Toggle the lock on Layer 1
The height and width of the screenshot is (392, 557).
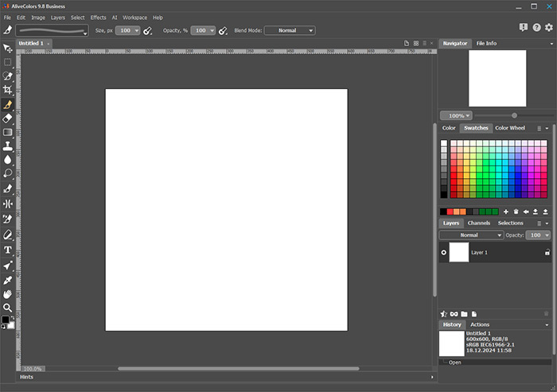tap(547, 253)
